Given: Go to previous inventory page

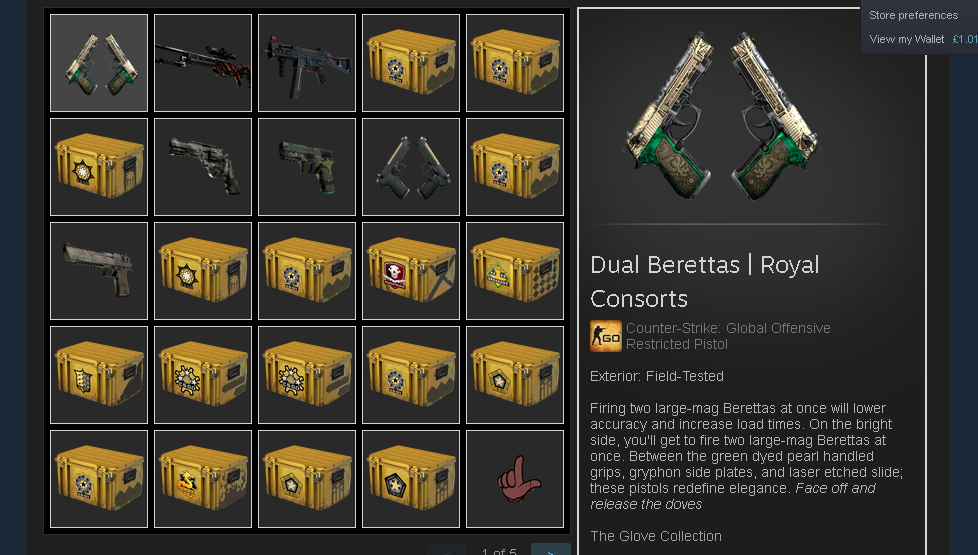Looking at the screenshot, I should point(447,550).
